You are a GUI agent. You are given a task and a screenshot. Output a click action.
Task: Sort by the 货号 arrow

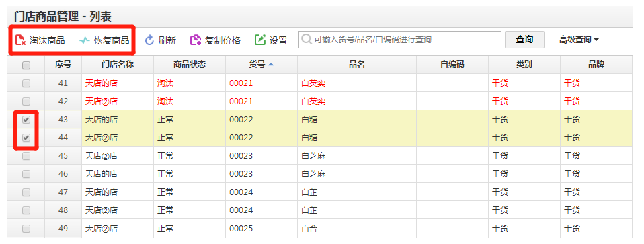[271, 64]
